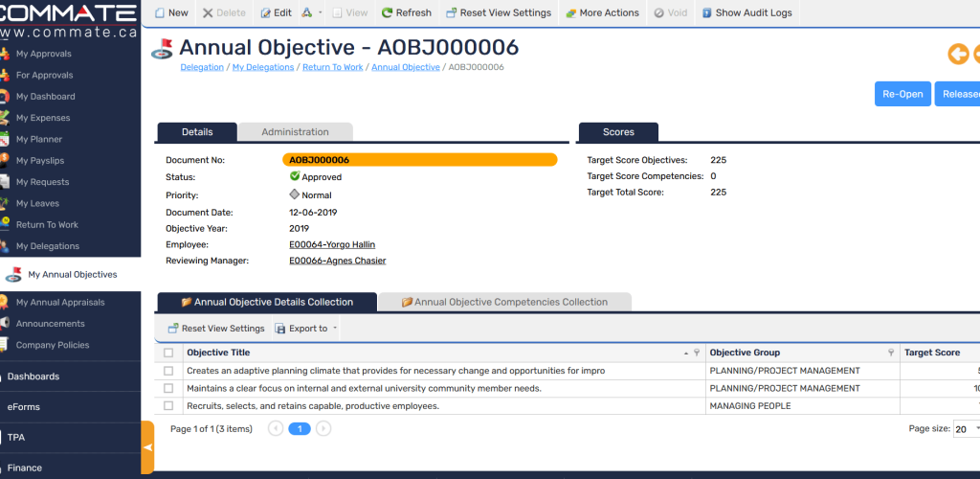Collapse the sidebar with orange arrow handle

(147, 447)
